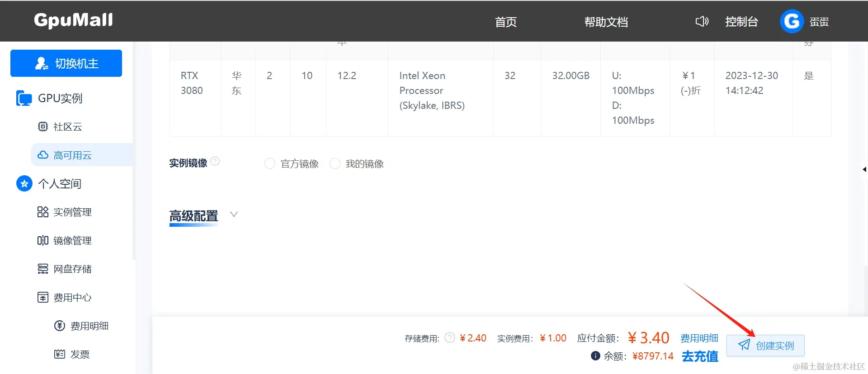Click the 镜像管理 icon
This screenshot has height=374, width=868.
[x=42, y=240]
